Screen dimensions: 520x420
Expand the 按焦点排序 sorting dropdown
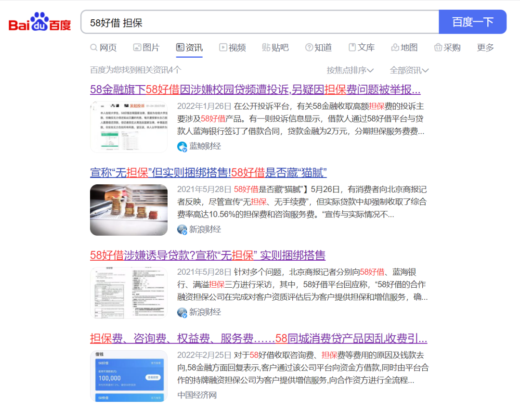(350, 70)
